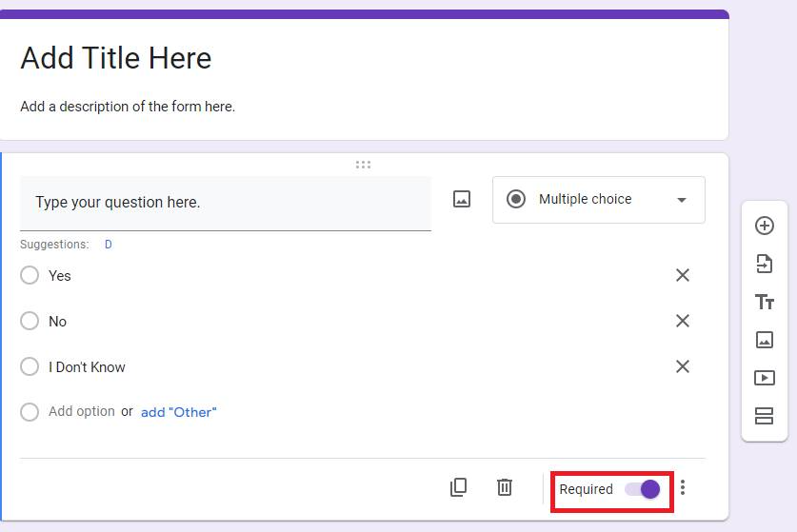Click the question text input field
The width and height of the screenshot is (797, 532).
tap(226, 204)
